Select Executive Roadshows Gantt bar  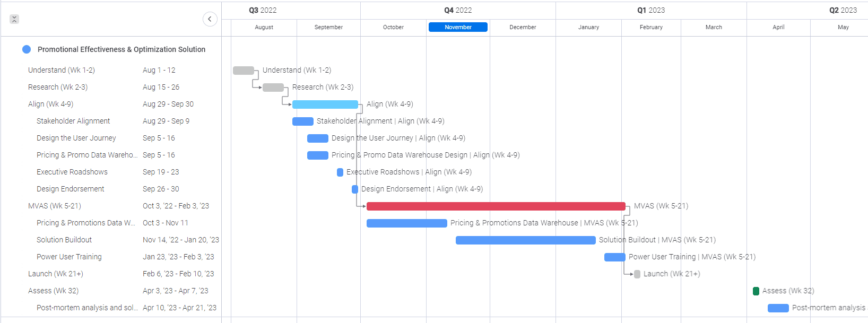click(340, 172)
